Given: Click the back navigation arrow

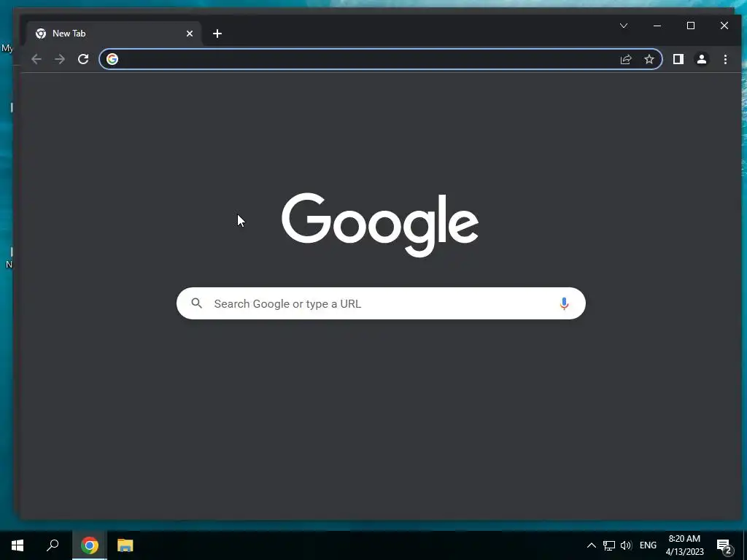Looking at the screenshot, I should [36, 59].
